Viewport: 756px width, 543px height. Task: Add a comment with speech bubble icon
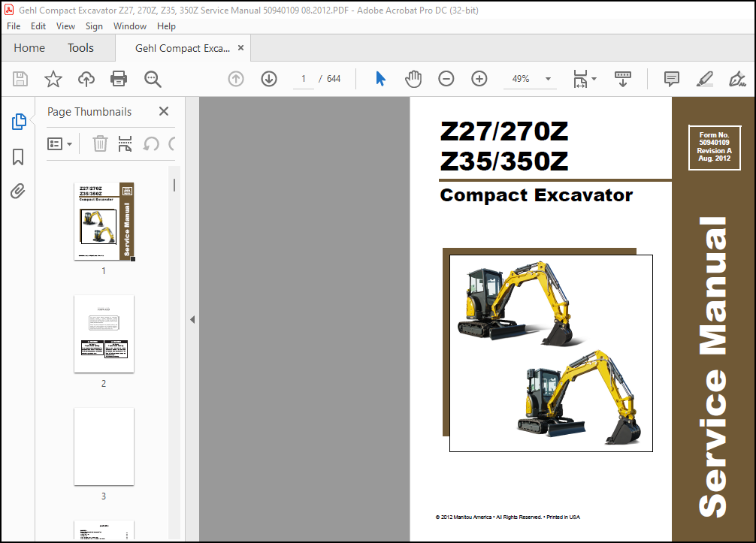(672, 79)
